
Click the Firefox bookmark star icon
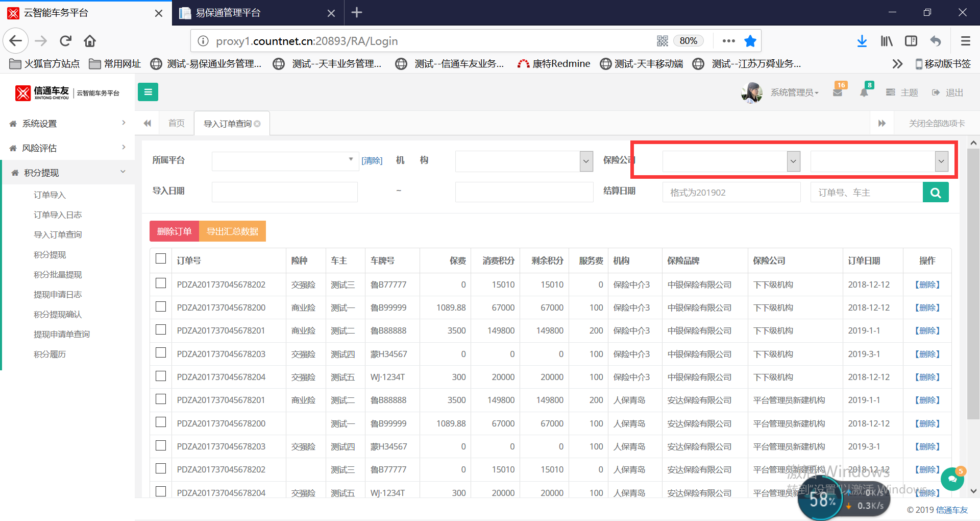(x=750, y=41)
